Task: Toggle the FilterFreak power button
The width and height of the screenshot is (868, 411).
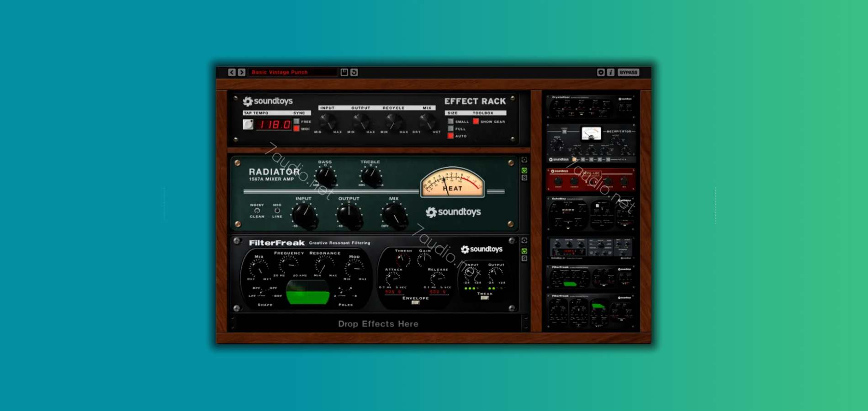Action: point(524,251)
